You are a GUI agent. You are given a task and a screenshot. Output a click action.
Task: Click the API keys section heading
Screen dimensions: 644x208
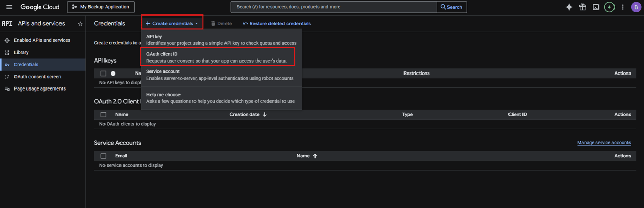pyautogui.click(x=105, y=61)
